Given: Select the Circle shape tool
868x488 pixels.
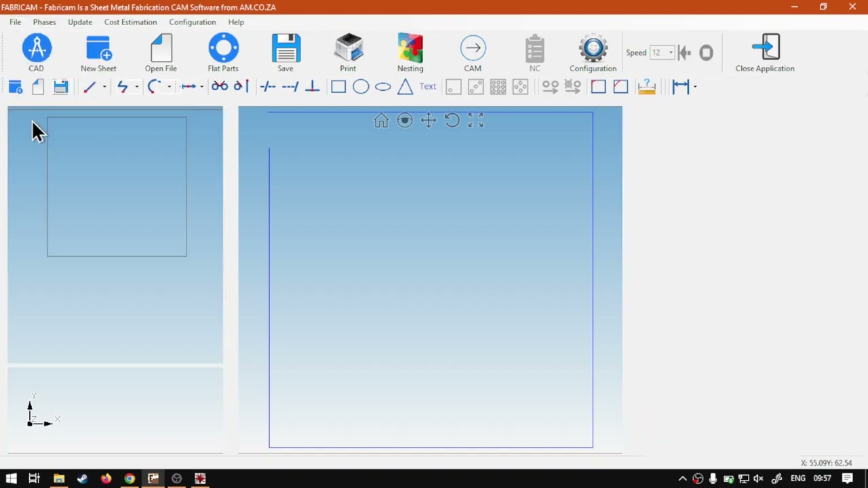Looking at the screenshot, I should tap(361, 87).
